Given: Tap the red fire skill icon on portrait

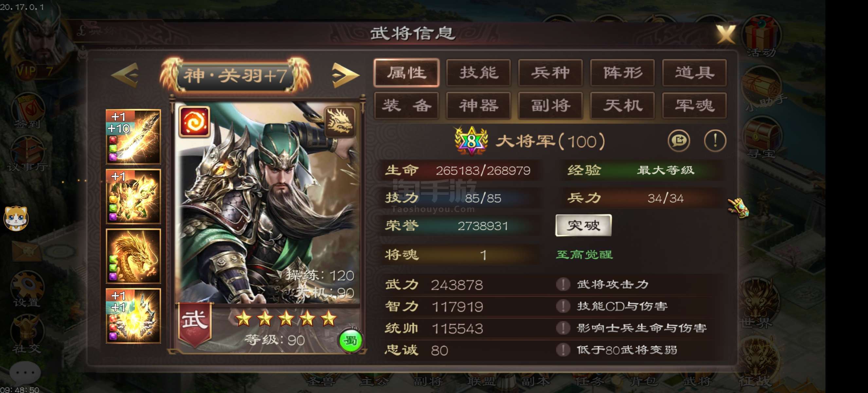Looking at the screenshot, I should [194, 121].
